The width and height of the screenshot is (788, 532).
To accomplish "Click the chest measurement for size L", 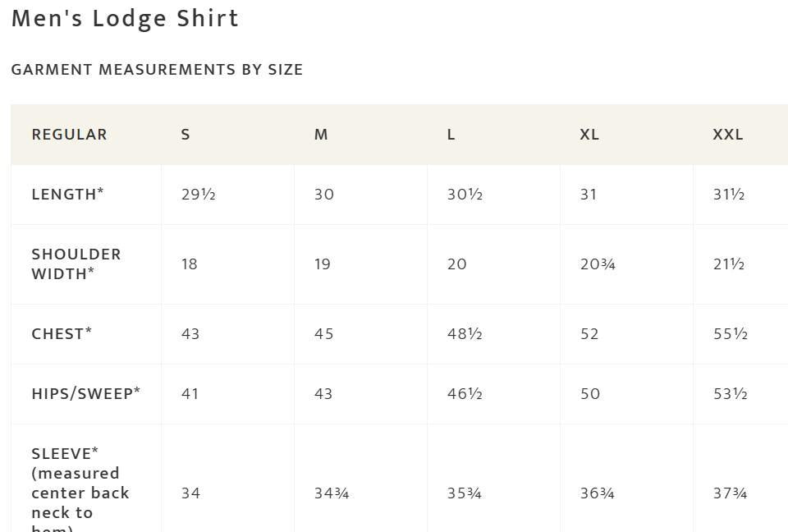I will [465, 334].
